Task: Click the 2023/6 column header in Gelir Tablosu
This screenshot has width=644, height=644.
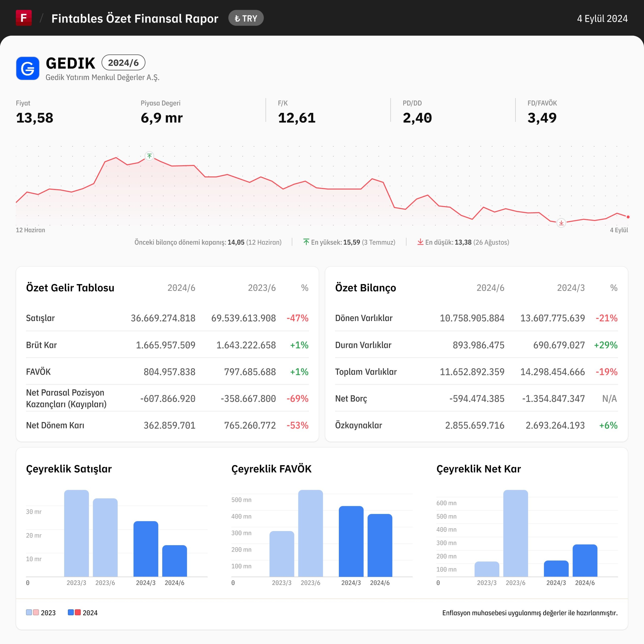Action: [x=262, y=288]
